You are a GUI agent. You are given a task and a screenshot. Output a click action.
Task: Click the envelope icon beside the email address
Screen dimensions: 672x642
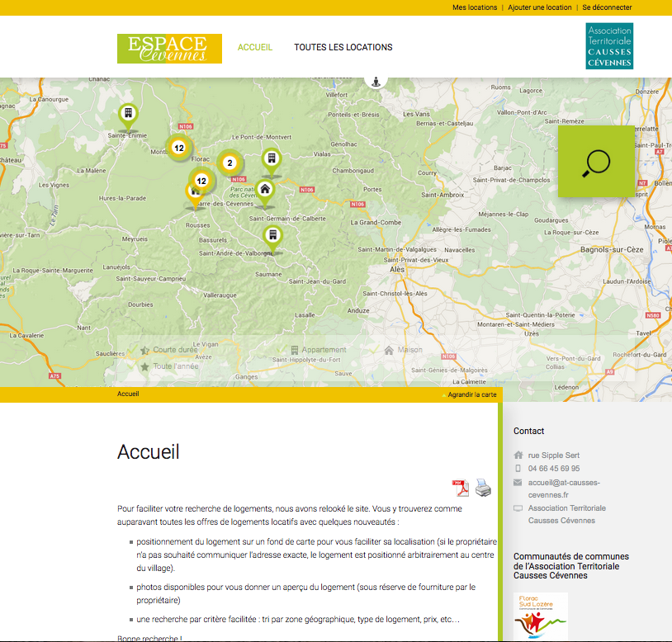point(518,483)
